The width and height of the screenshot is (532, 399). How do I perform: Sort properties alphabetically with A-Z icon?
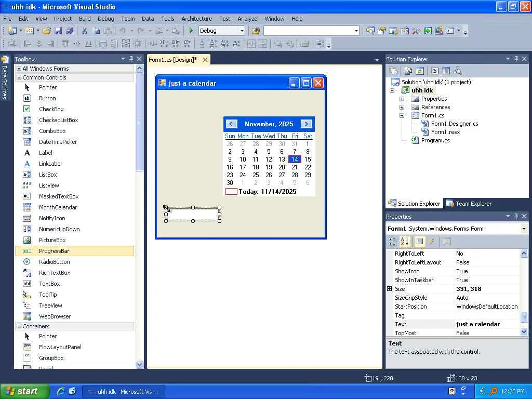404,242
